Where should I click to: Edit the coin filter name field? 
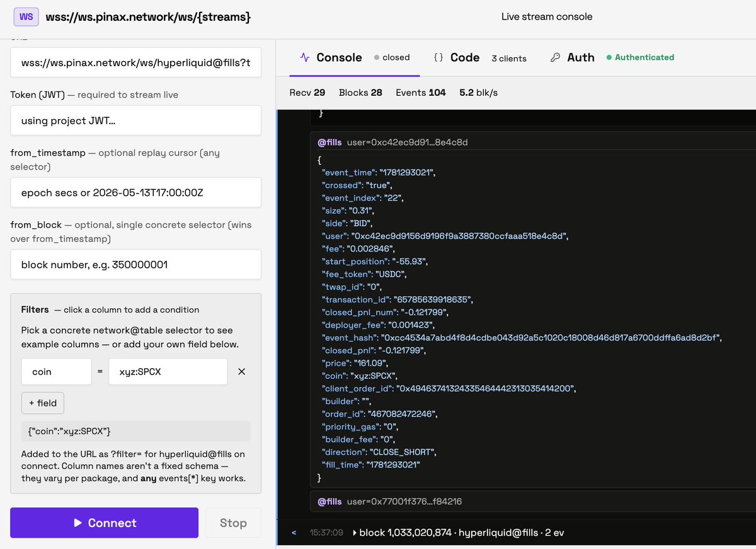[56, 372]
